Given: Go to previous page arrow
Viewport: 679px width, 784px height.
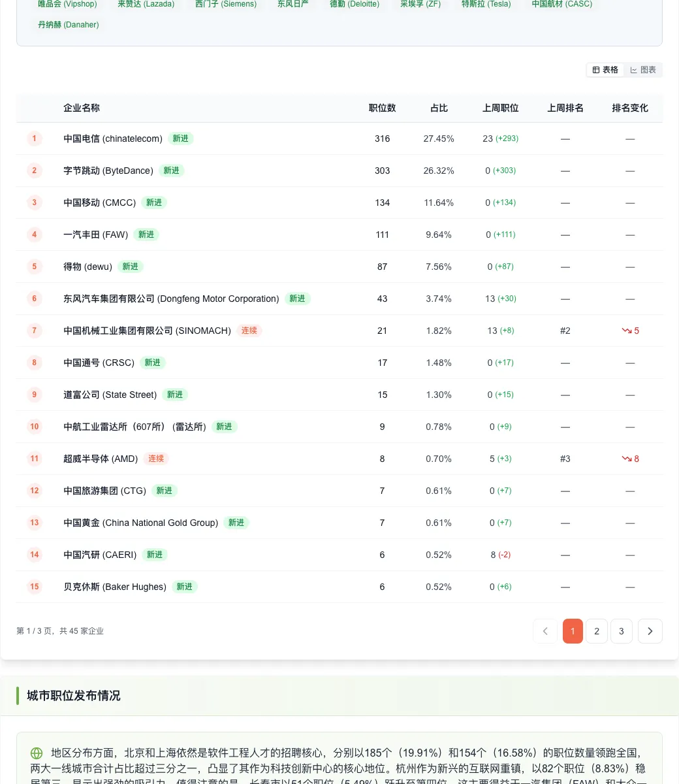Looking at the screenshot, I should tap(545, 631).
